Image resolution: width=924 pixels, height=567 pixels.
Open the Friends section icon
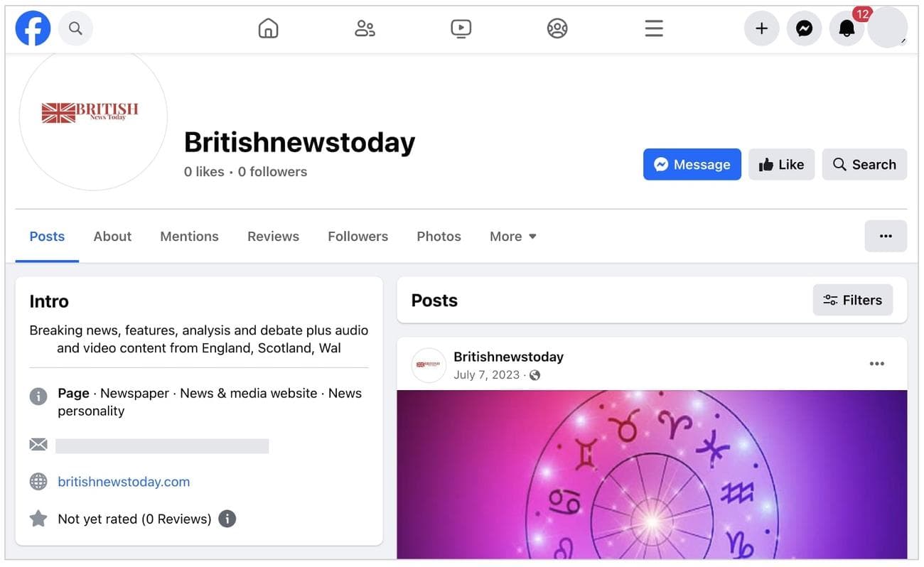365,28
